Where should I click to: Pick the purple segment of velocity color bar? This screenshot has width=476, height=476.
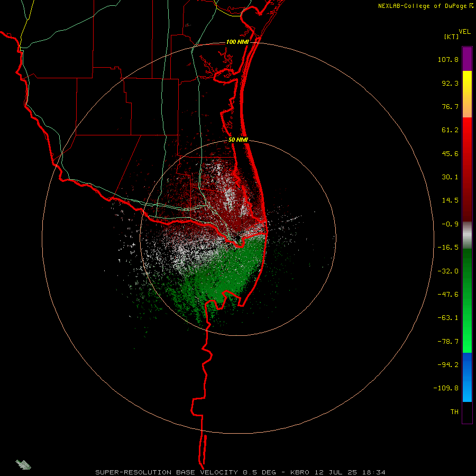467,59
